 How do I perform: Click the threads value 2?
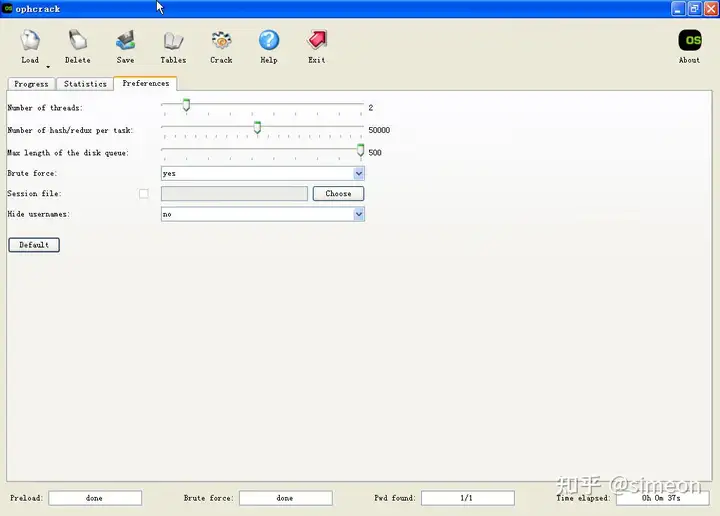pos(371,108)
